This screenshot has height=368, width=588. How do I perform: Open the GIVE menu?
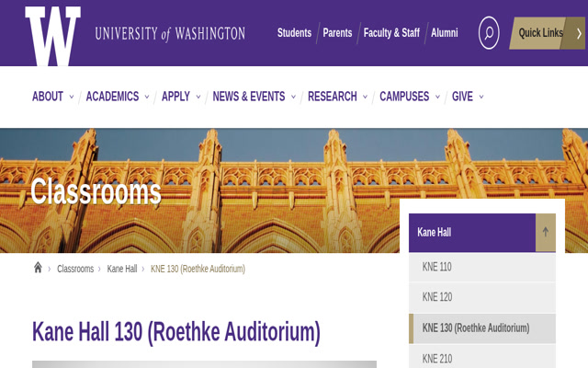pos(462,97)
